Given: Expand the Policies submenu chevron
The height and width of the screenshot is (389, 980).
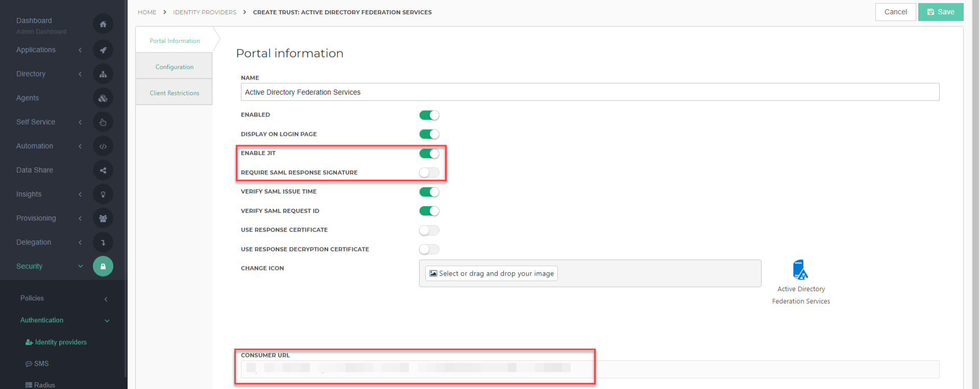Looking at the screenshot, I should click(x=106, y=299).
